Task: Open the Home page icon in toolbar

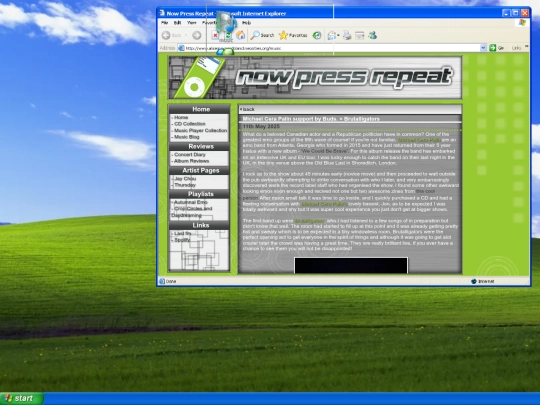Action: (240, 35)
